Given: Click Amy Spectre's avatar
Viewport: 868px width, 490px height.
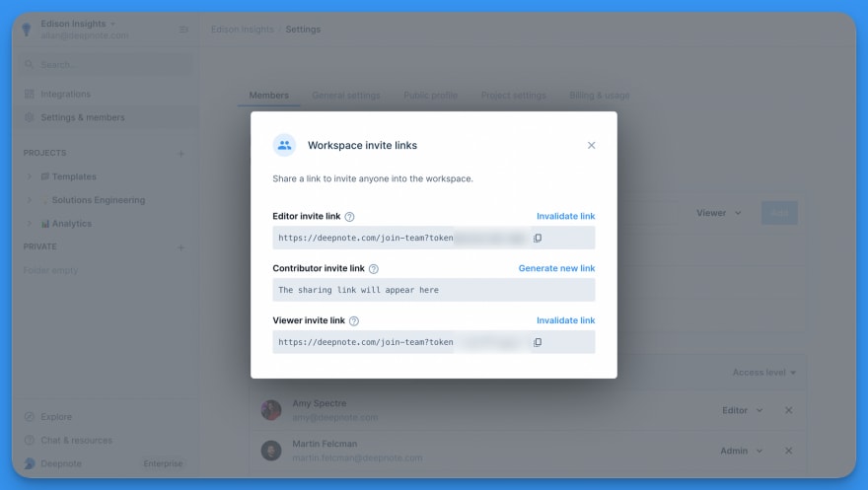Looking at the screenshot, I should pyautogui.click(x=271, y=410).
